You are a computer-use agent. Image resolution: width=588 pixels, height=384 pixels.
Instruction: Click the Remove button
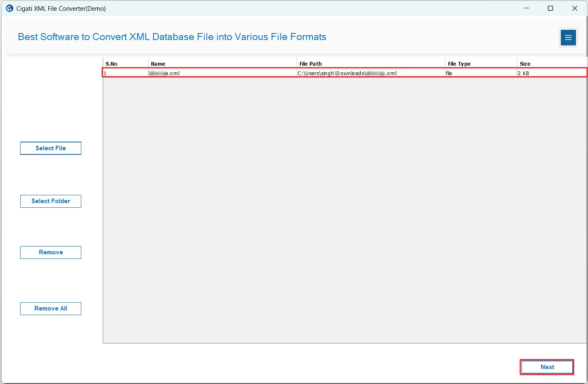(x=51, y=252)
